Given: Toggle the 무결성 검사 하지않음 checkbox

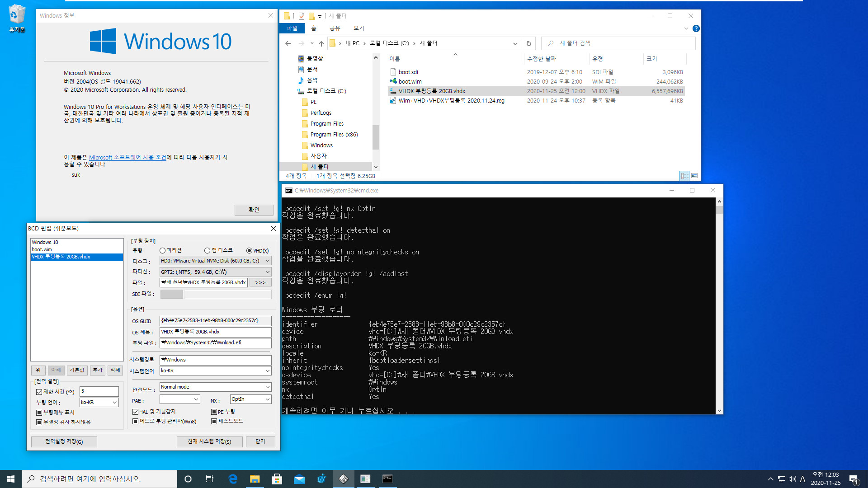Looking at the screenshot, I should coord(39,422).
